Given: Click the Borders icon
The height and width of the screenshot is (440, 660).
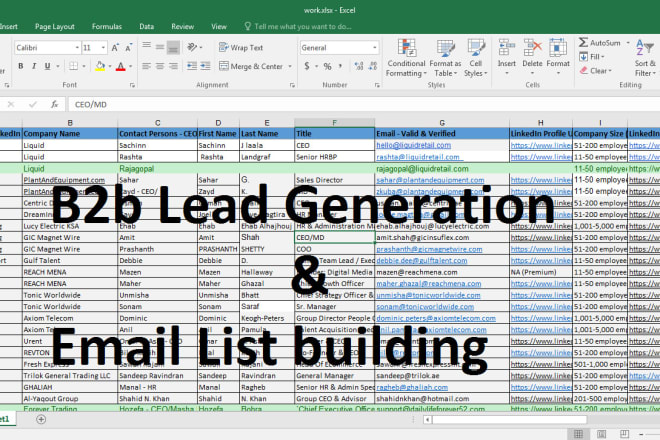Looking at the screenshot, I should (x=74, y=66).
